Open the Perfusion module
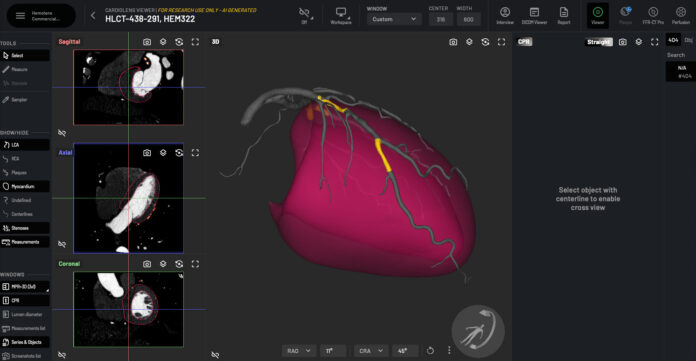This screenshot has height=361, width=696. [680, 16]
